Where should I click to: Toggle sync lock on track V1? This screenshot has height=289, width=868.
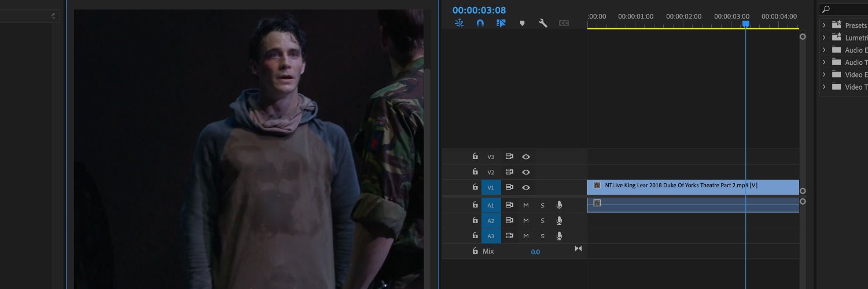pos(510,187)
